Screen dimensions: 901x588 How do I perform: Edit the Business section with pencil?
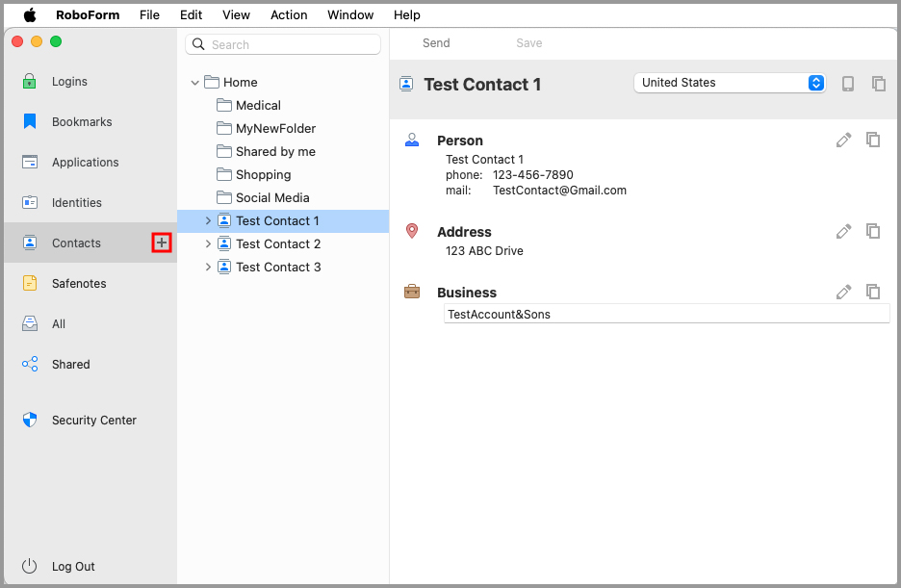843,293
